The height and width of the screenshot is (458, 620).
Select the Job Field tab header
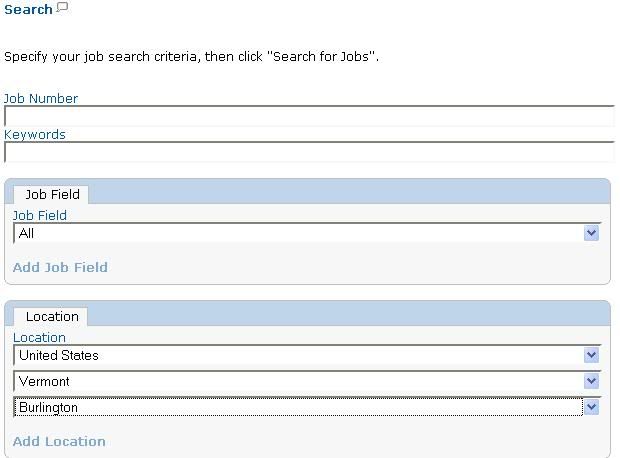click(x=51, y=195)
